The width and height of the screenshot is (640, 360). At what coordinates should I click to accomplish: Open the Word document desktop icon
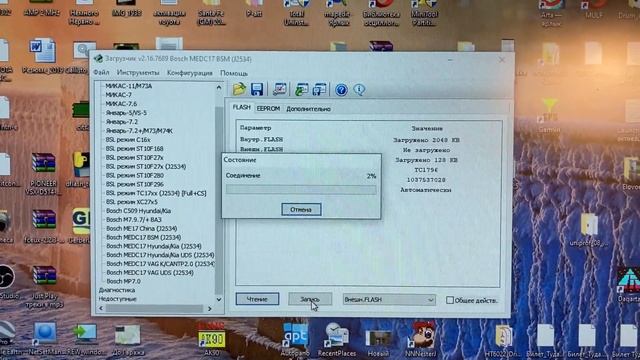coord(42,56)
